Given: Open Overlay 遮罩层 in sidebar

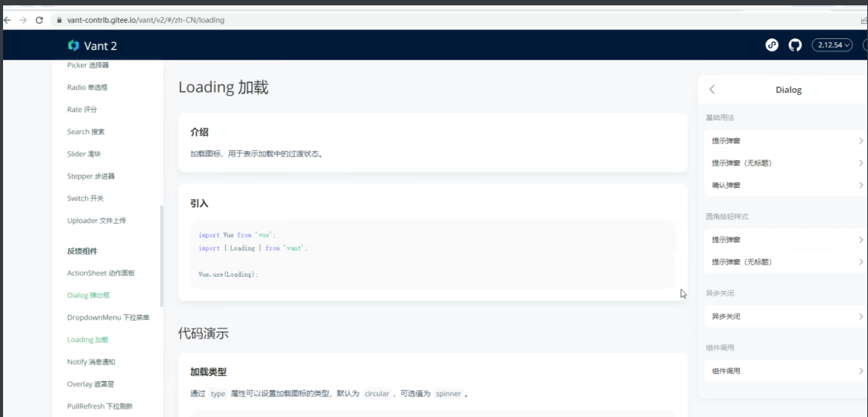Looking at the screenshot, I should coord(90,384).
